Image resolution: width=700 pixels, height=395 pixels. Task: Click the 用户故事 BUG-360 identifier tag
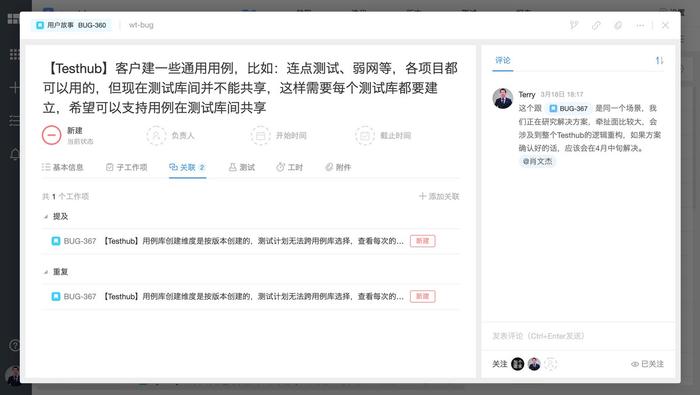click(71, 25)
